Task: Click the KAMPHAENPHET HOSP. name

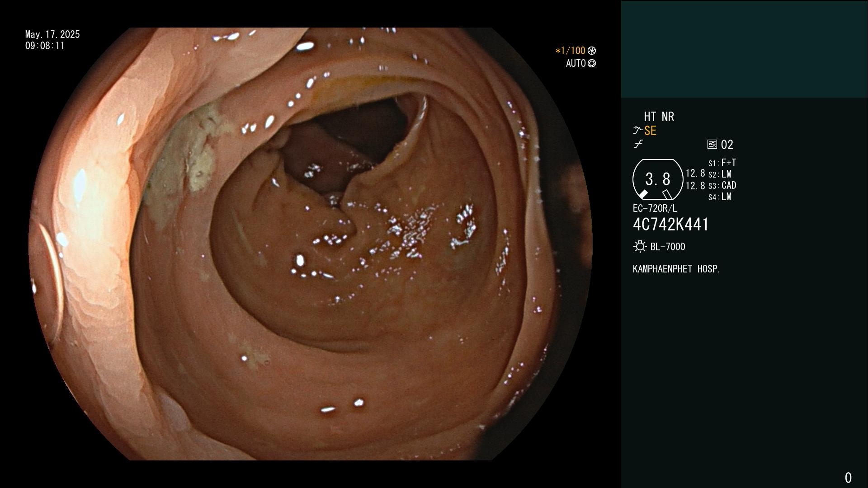Action: 676,269
